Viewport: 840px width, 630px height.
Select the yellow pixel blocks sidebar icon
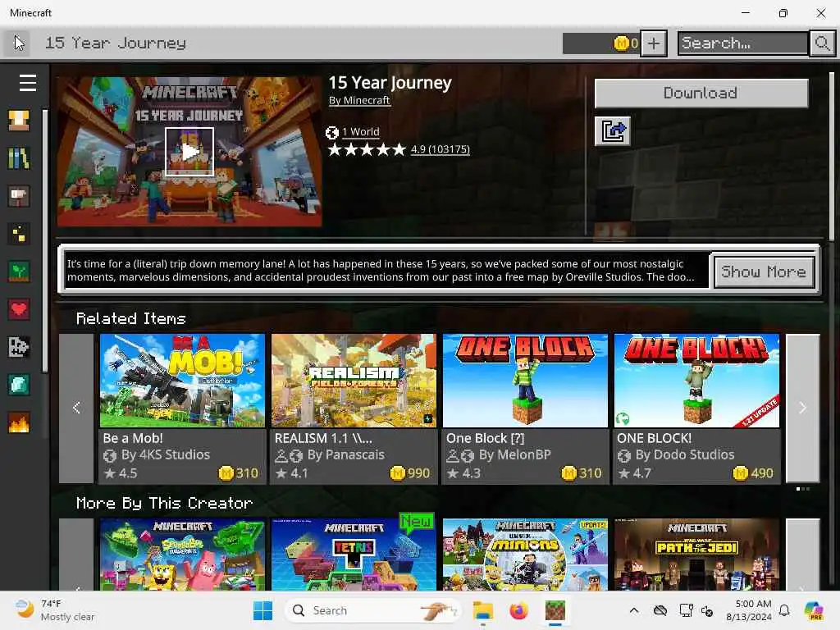[19, 234]
